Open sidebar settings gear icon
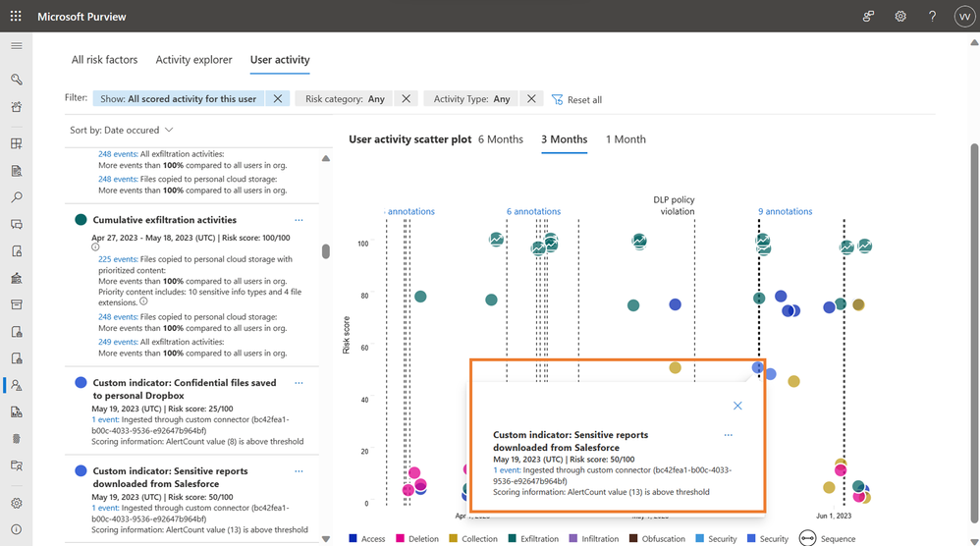The image size is (980, 546). click(x=17, y=503)
